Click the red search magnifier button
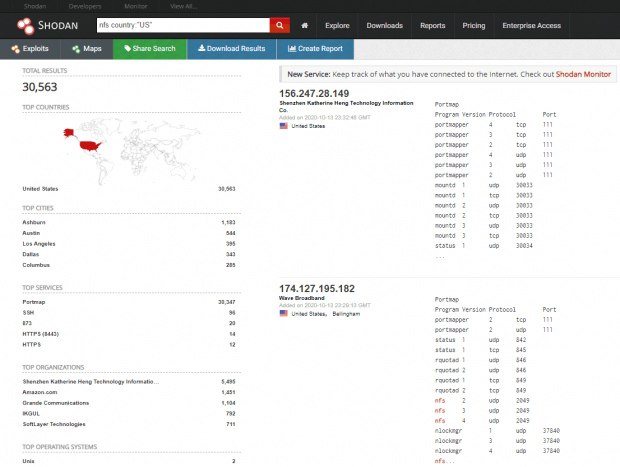The image size is (620, 467). pos(280,25)
